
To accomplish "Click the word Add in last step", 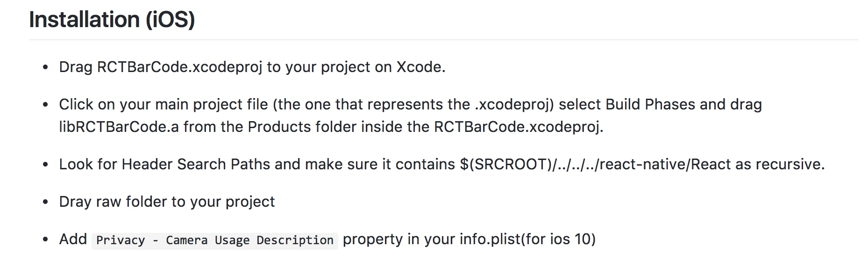I will point(73,239).
